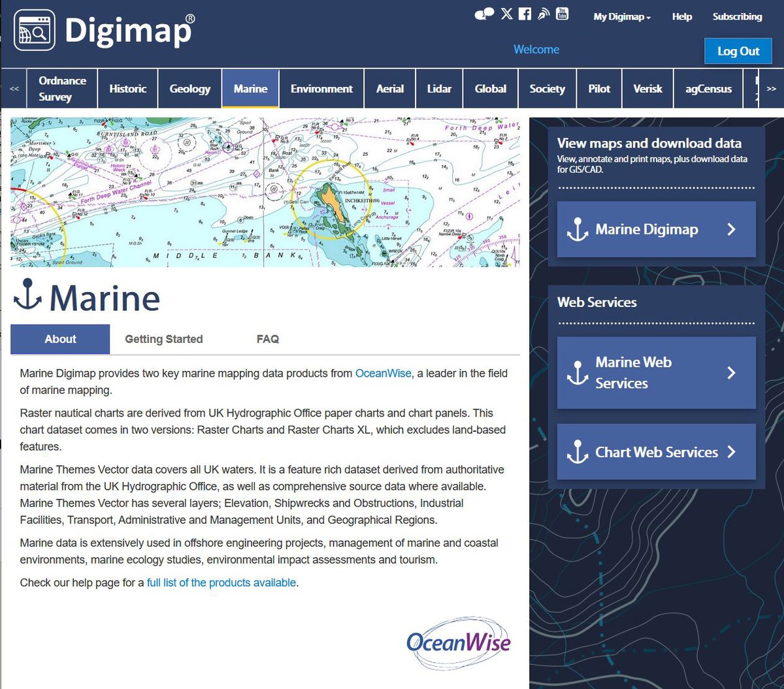Shift collections bar right with >> arrow
The height and width of the screenshot is (689, 784).
pos(771,89)
